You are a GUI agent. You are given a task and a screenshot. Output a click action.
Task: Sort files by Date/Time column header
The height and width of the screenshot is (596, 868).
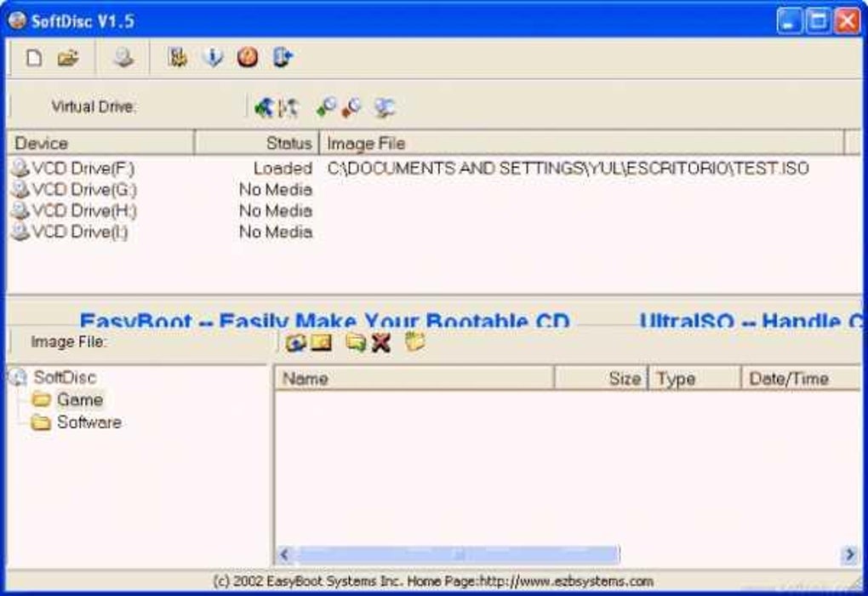point(801,378)
